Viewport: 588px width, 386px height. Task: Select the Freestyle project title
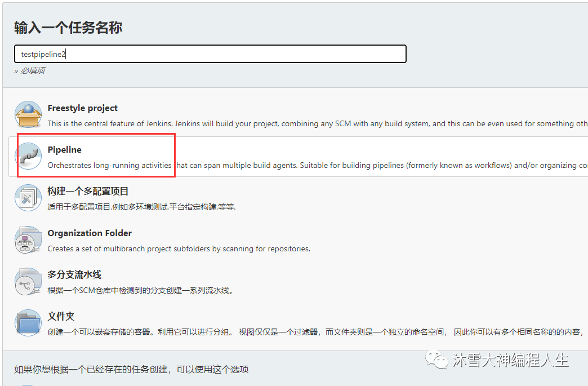(x=82, y=108)
